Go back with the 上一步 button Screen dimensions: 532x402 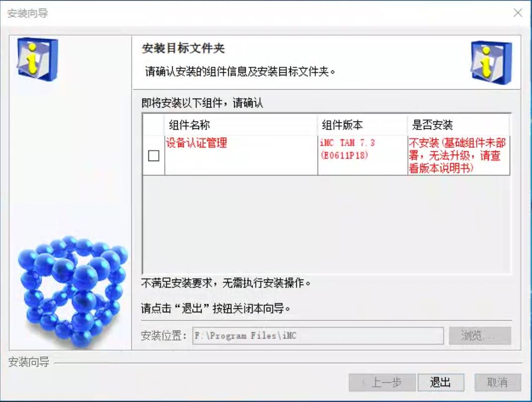382,382
